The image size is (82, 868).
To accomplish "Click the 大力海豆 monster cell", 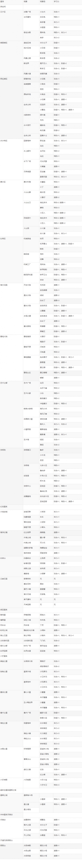I will 46,734.
